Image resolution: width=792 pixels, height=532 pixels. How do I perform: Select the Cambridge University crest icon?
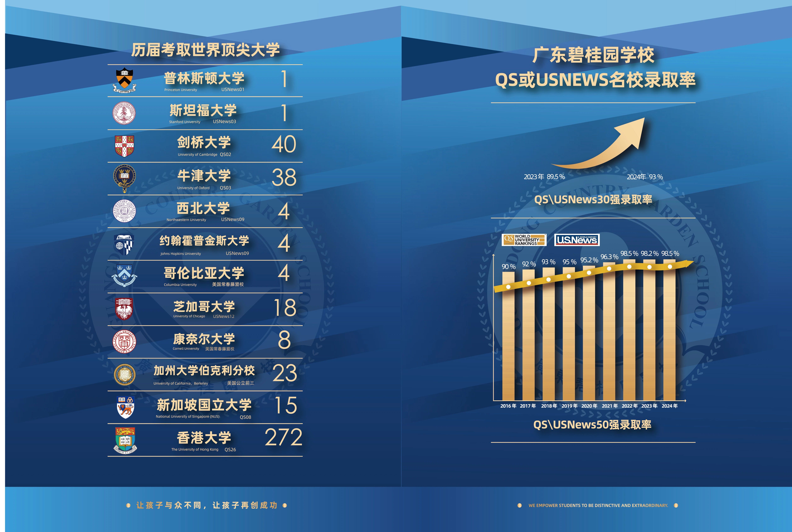coord(124,146)
